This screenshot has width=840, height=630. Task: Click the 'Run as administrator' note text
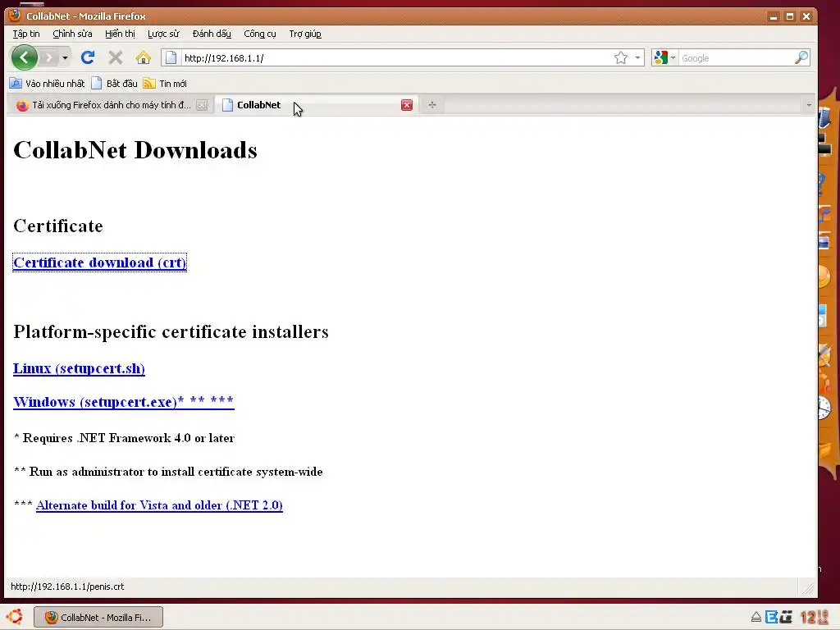click(168, 472)
